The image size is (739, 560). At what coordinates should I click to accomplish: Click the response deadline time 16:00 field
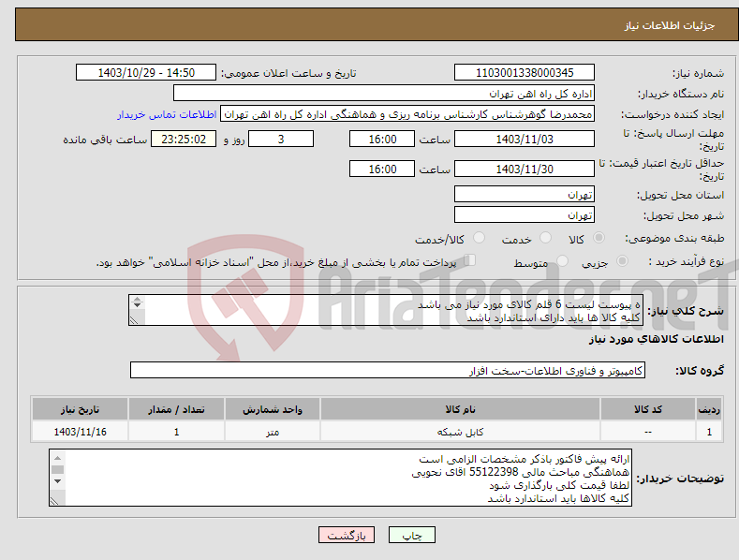tap(382, 139)
